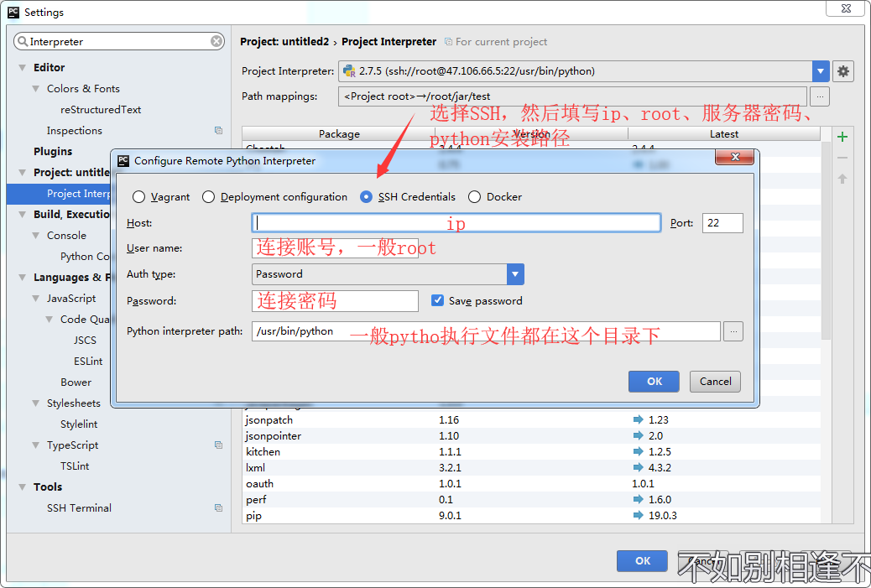Click the Project: untitled2 breadcrumb
Viewport: 871px width, 588px height.
click(x=284, y=42)
